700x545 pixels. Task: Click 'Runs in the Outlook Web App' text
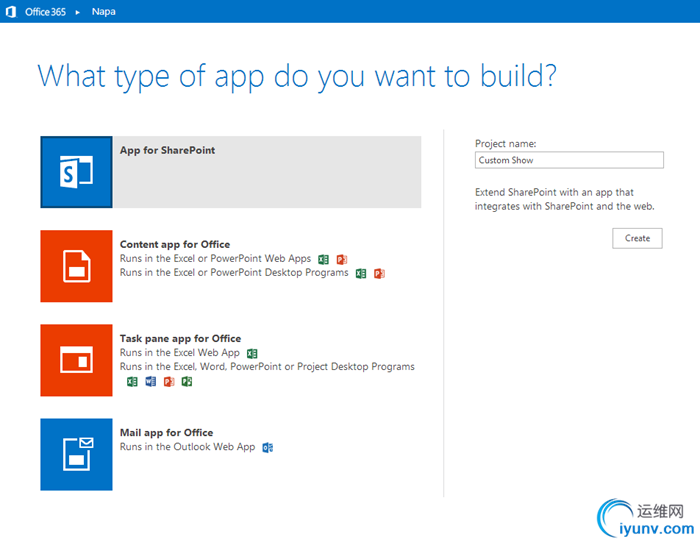[188, 447]
